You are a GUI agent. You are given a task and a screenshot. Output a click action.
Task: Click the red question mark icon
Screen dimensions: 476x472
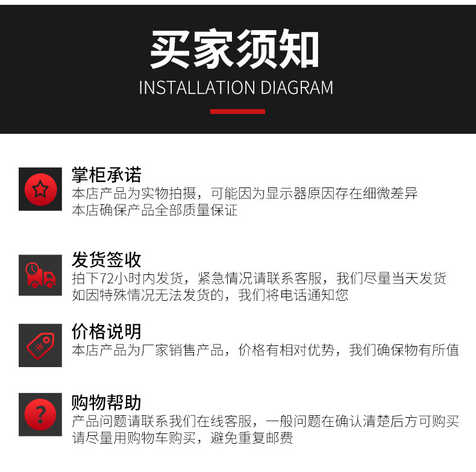pyautogui.click(x=40, y=415)
